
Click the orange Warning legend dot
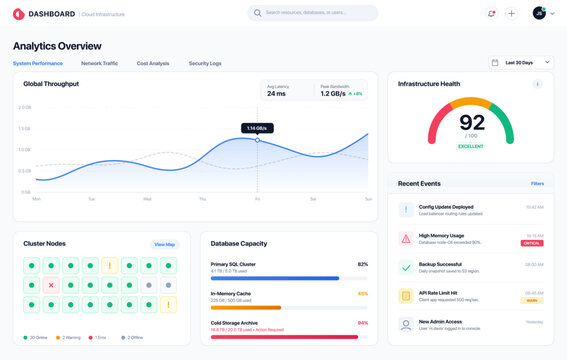point(58,338)
